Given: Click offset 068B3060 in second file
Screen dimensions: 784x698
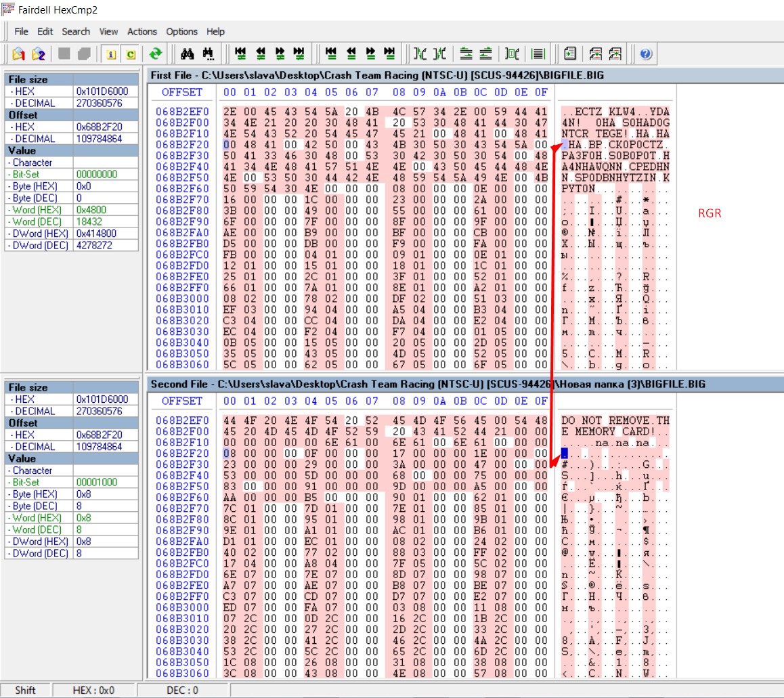Looking at the screenshot, I should coord(182,674).
